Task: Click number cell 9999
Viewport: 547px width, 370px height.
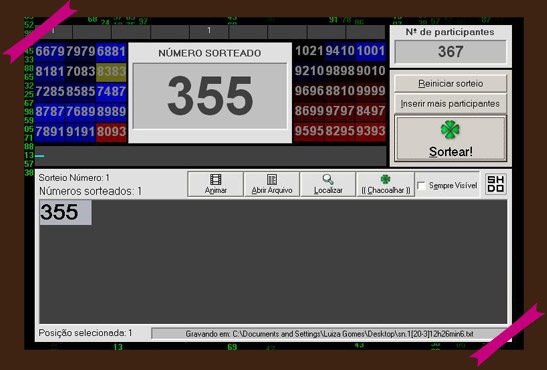Action: (x=370, y=91)
